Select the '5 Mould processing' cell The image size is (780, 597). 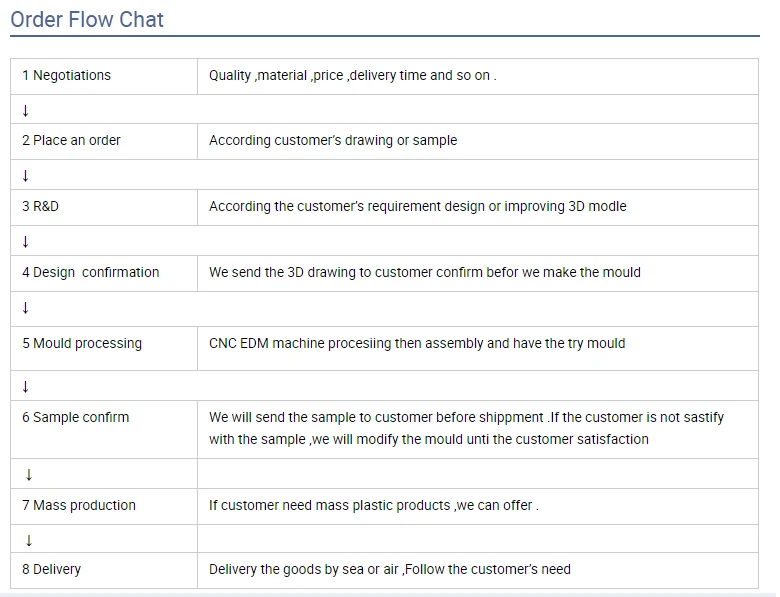pos(82,344)
